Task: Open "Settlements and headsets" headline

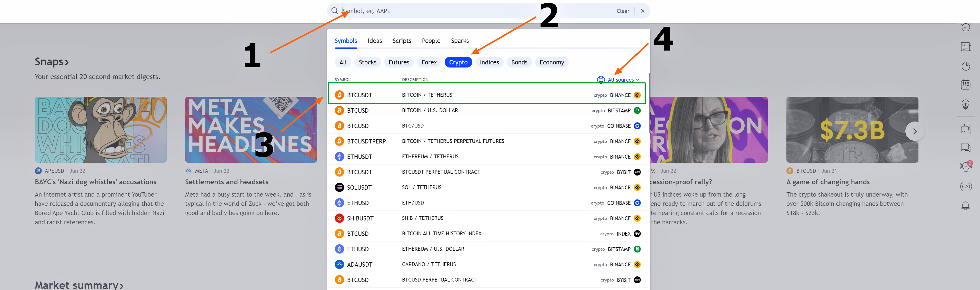Action: 227,182
